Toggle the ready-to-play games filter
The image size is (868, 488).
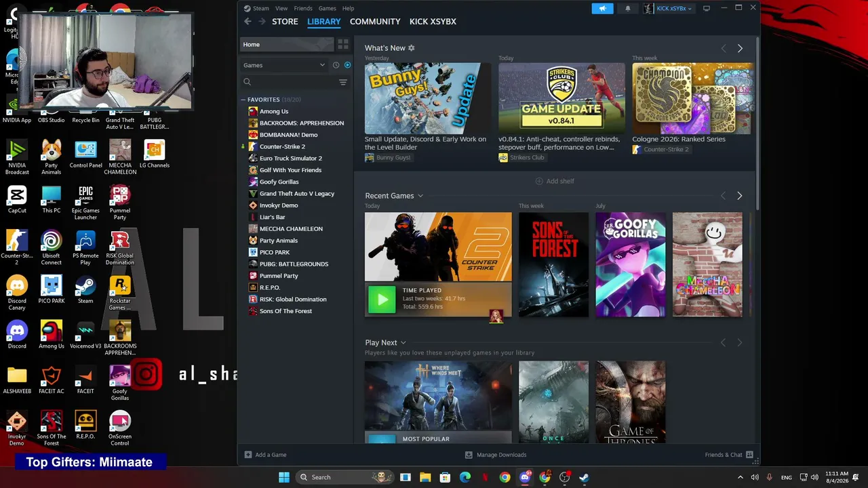click(347, 65)
